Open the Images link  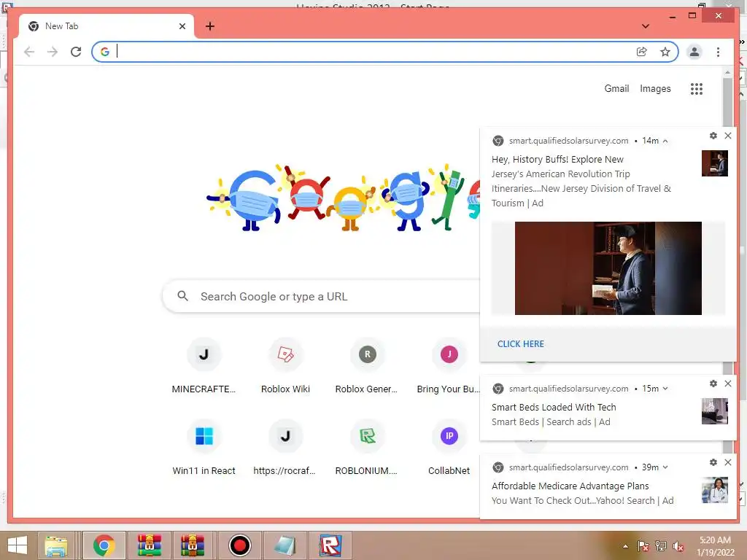655,88
